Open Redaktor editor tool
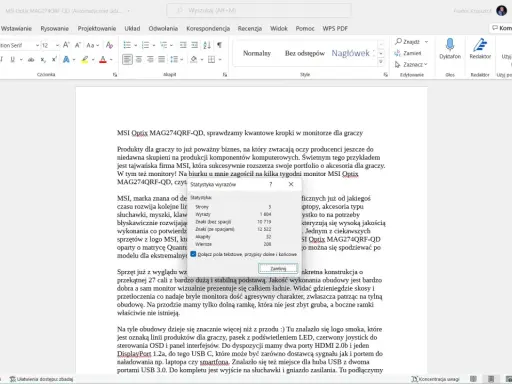The image size is (512, 384). point(480,49)
